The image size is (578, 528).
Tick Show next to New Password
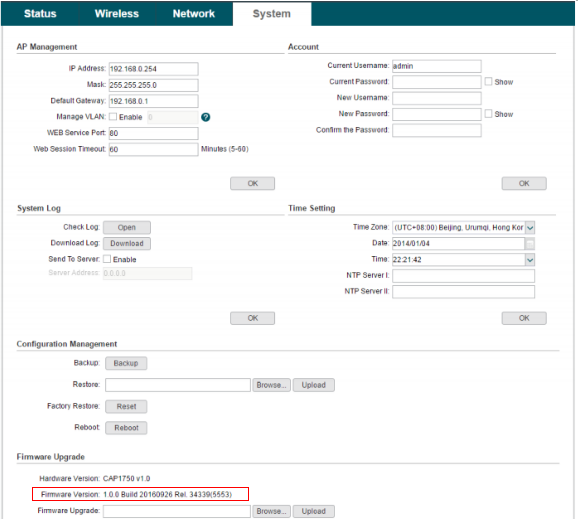coord(488,114)
